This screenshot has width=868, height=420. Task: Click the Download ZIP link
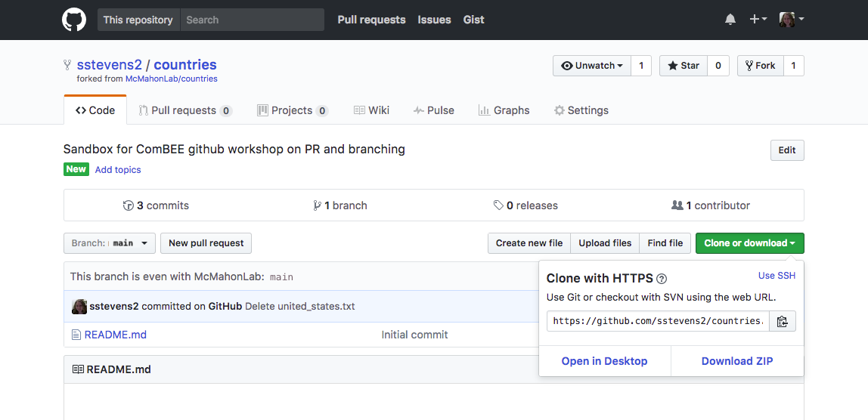pyautogui.click(x=737, y=361)
